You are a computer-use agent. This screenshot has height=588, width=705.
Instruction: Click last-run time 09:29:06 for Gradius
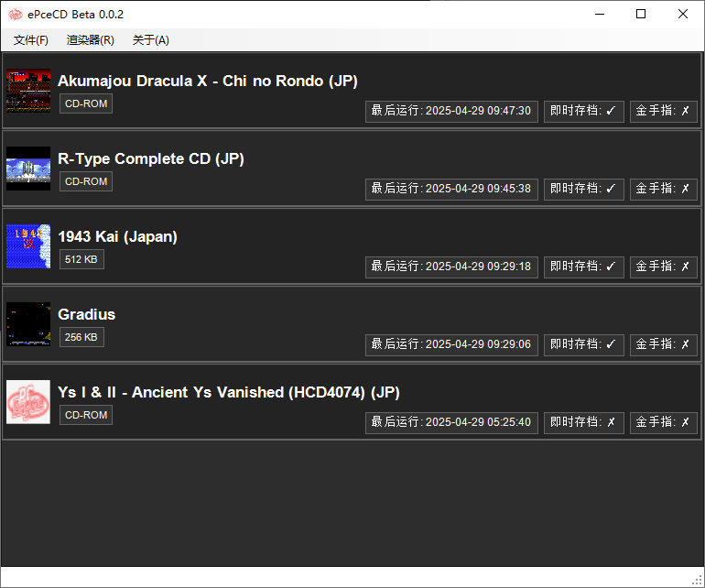point(451,344)
